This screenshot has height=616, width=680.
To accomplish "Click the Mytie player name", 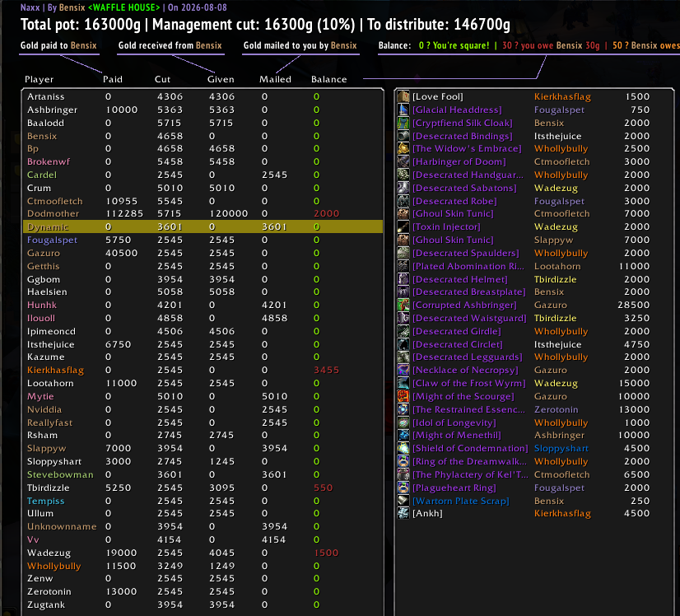I will pos(40,396).
